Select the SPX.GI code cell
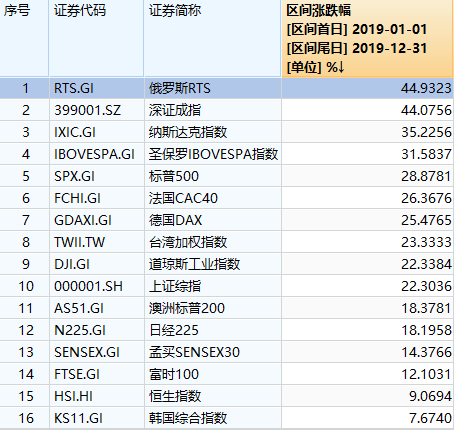 click(x=97, y=176)
